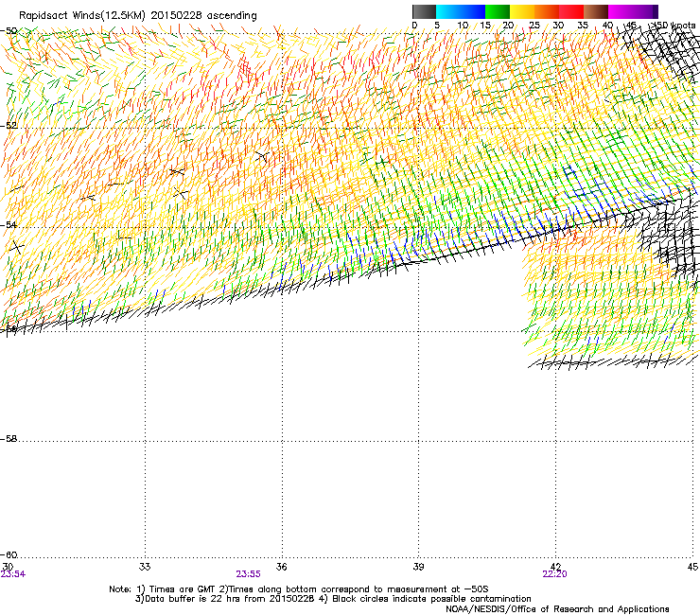Viewport: 700px width, 615px height.
Task: Click the red 30-35 knots color band
Action: (571, 11)
